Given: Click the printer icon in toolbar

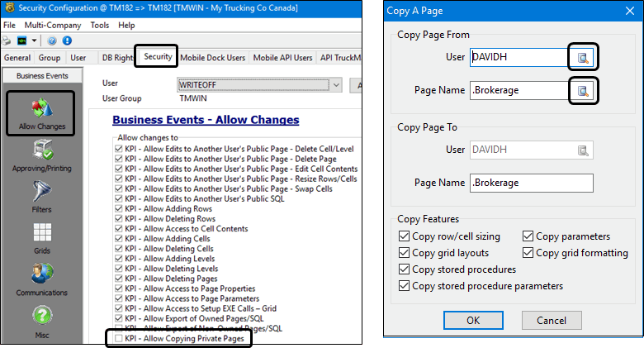Looking at the screenshot, I should click(7, 41).
